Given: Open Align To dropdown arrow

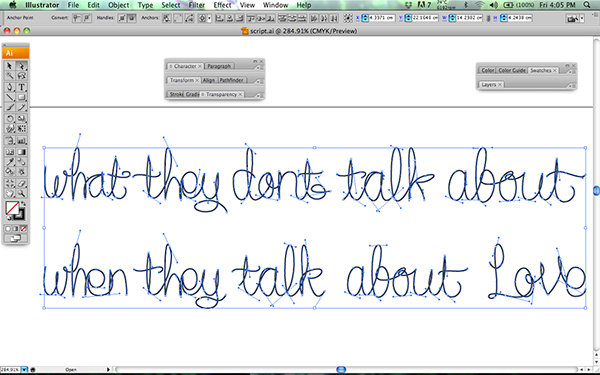Looking at the screenshot, I should click(209, 18).
